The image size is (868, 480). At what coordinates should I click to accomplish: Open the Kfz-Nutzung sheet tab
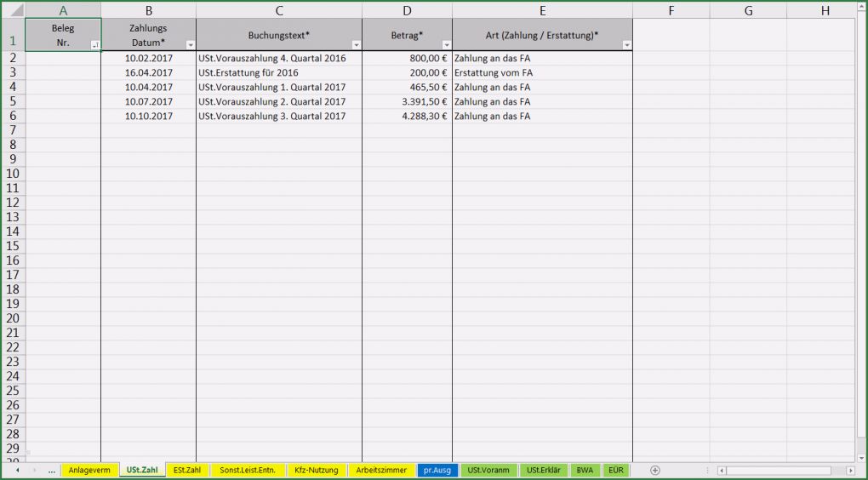point(317,470)
